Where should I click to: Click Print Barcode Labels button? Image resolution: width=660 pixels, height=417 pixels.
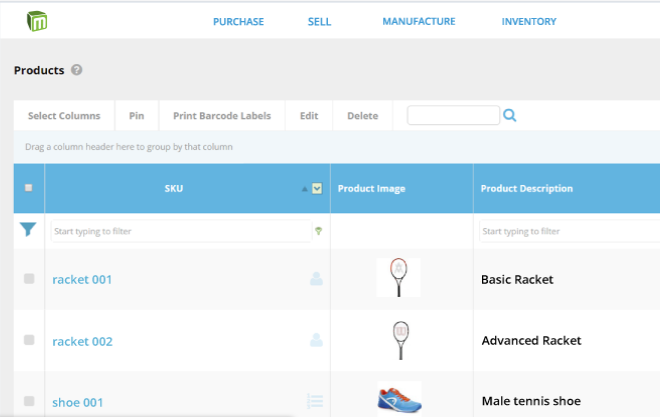pyautogui.click(x=222, y=116)
